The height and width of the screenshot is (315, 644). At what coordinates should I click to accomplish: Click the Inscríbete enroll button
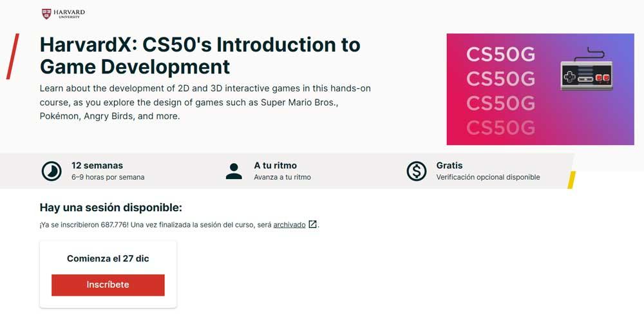click(108, 285)
